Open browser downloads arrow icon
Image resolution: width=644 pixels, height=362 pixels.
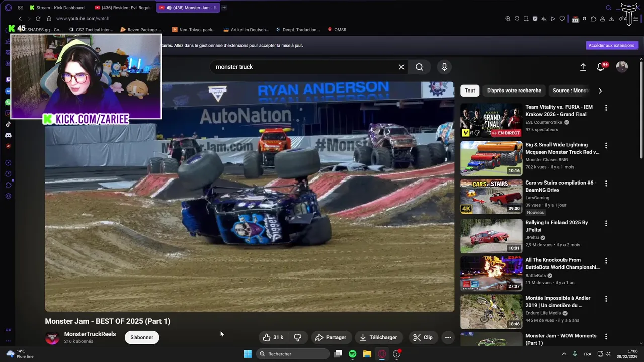[x=611, y=19]
